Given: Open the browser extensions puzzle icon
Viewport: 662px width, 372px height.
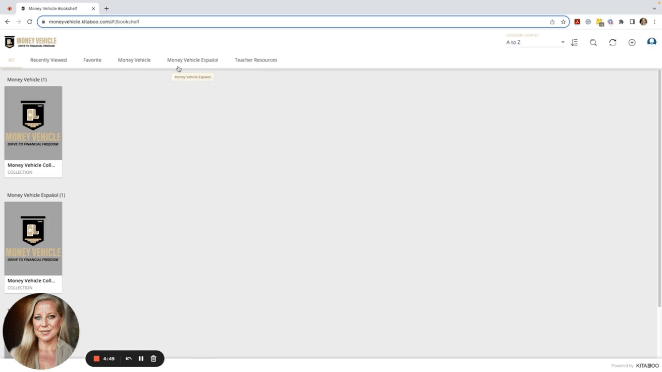Looking at the screenshot, I should click(x=621, y=22).
